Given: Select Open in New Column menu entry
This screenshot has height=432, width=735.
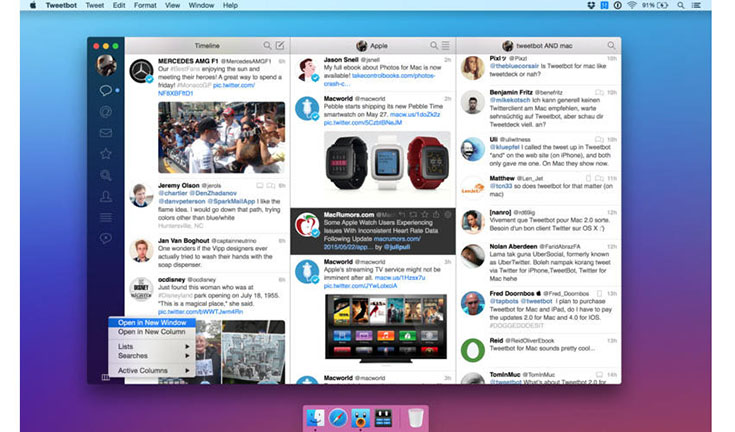Looking at the screenshot, I should click(x=152, y=332).
